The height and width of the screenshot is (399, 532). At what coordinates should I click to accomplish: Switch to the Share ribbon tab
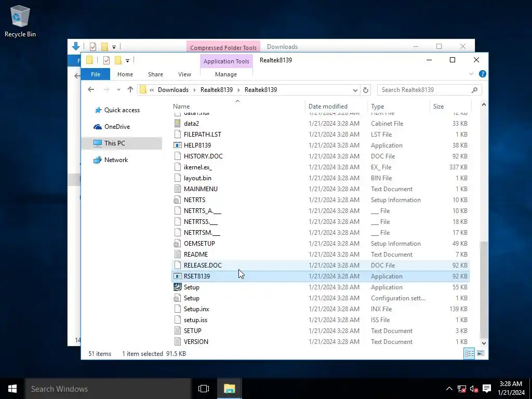point(155,74)
